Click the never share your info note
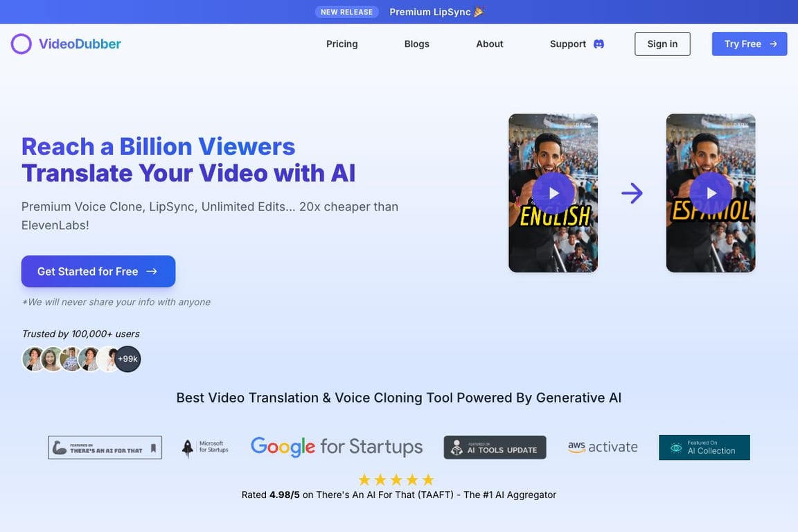 [x=116, y=302]
